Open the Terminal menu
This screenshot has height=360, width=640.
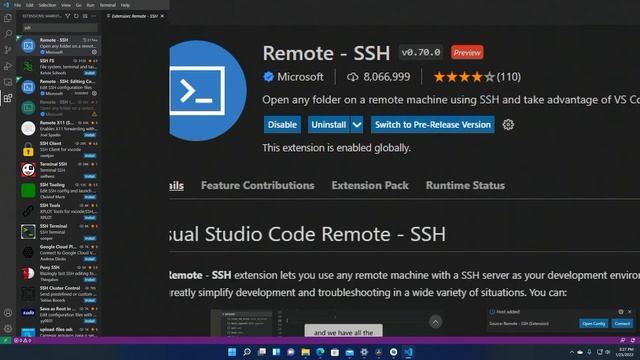pyautogui.click(x=108, y=5)
